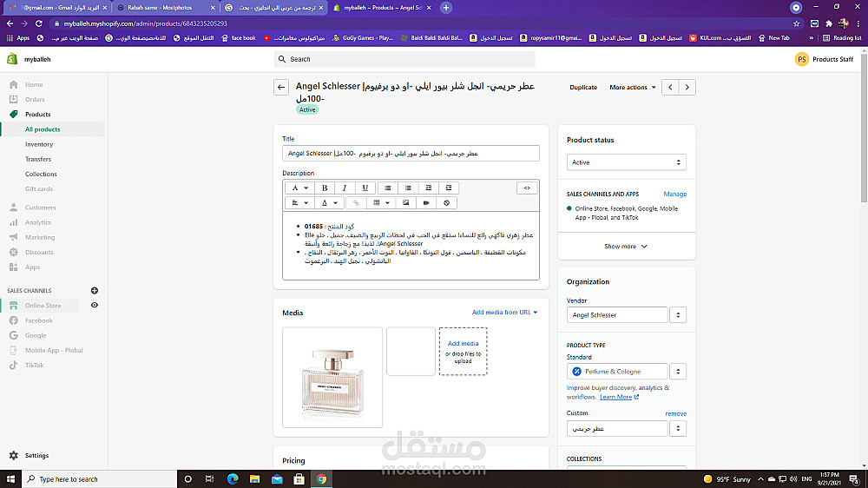Open the Vendor selector dropdown
Viewport: 868px width, 488px height.
[x=678, y=314]
